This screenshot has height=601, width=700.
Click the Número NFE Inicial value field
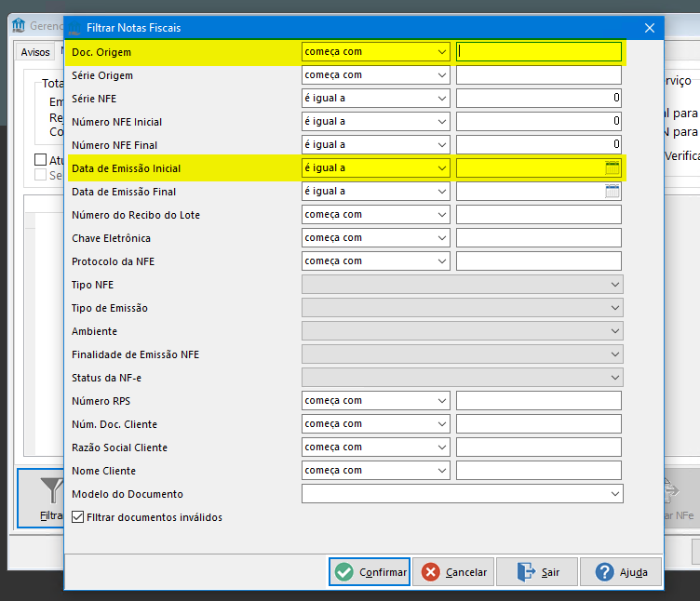pyautogui.click(x=539, y=121)
